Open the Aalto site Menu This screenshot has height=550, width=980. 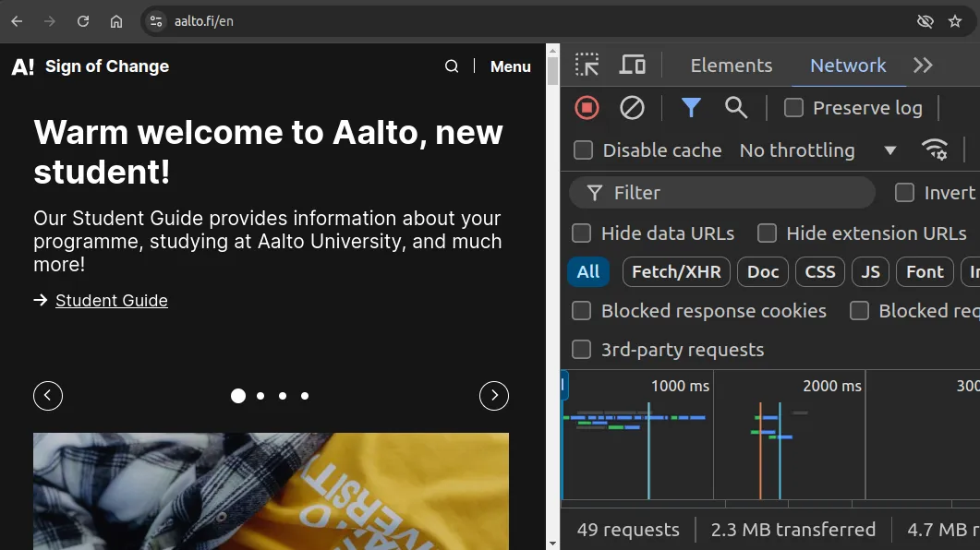point(510,66)
